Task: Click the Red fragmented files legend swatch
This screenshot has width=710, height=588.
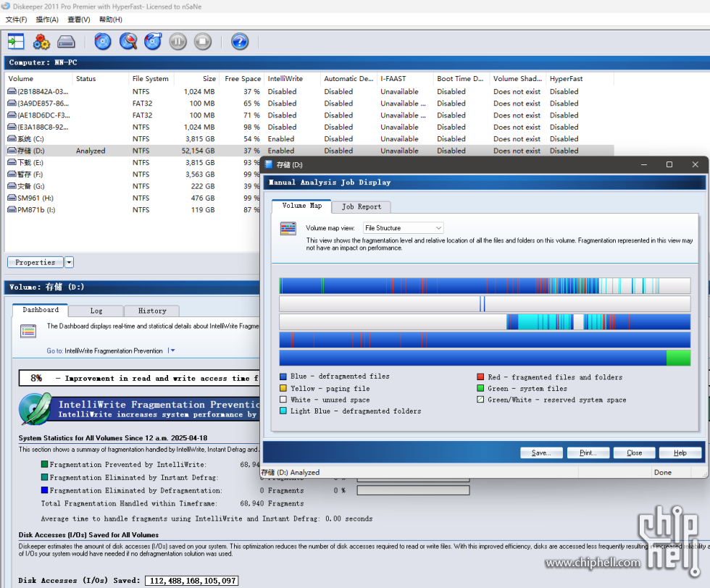Action: (480, 377)
